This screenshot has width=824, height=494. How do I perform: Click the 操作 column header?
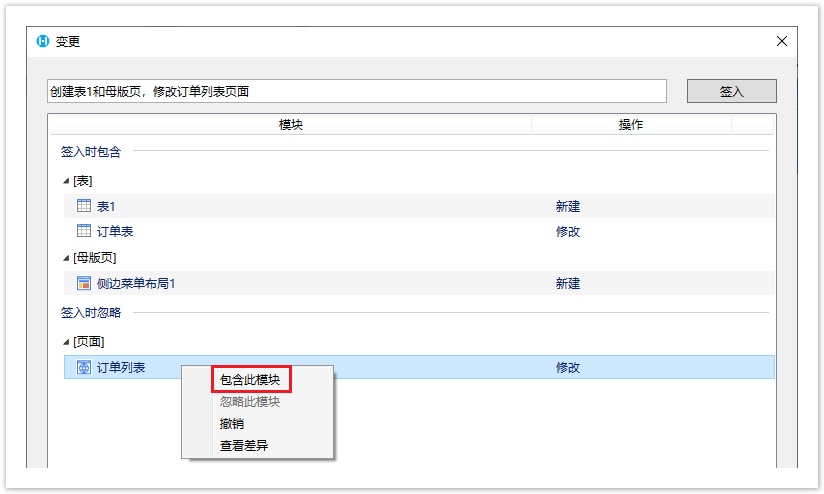(630, 125)
